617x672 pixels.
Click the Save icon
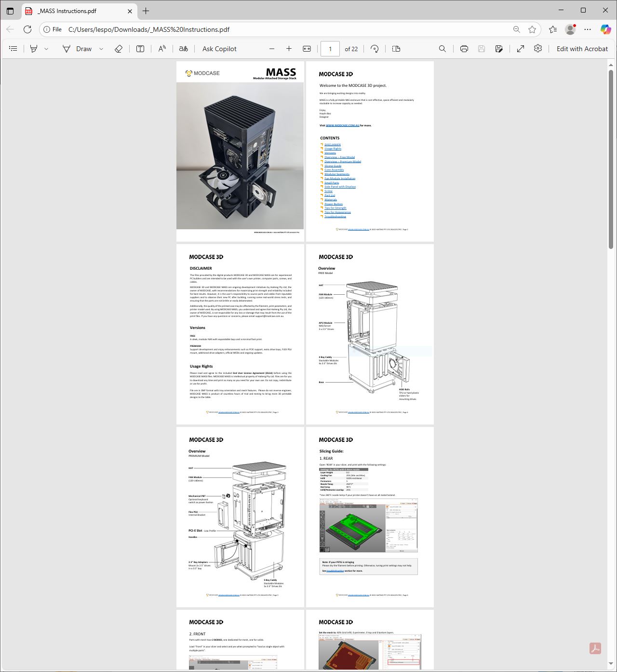pyautogui.click(x=481, y=49)
